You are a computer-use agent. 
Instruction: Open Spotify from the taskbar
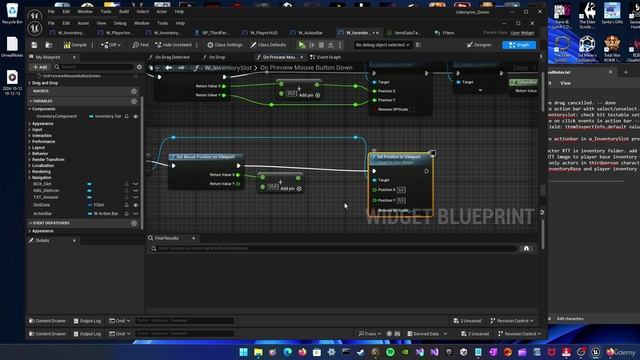click(390, 352)
